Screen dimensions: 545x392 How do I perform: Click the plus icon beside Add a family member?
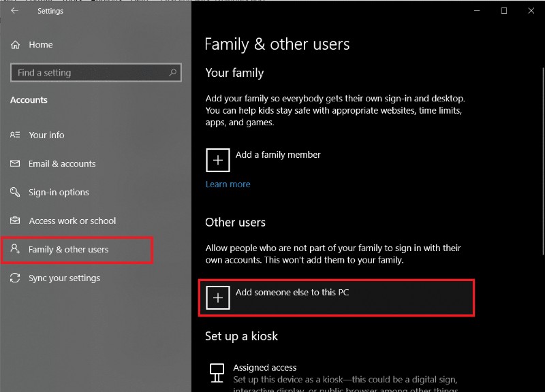tap(217, 160)
